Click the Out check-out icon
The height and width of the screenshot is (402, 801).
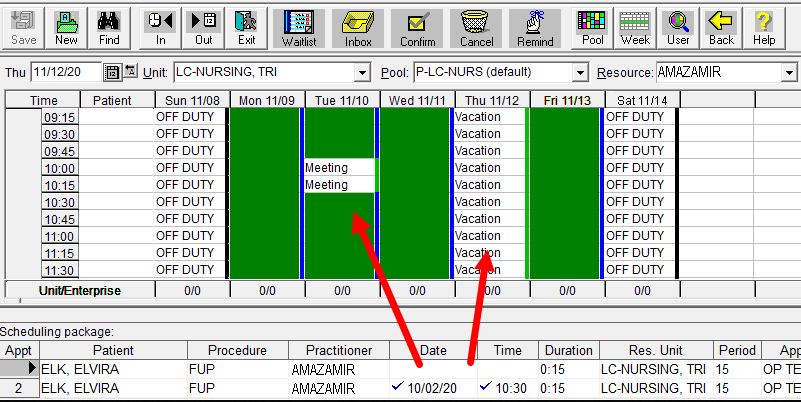203,28
